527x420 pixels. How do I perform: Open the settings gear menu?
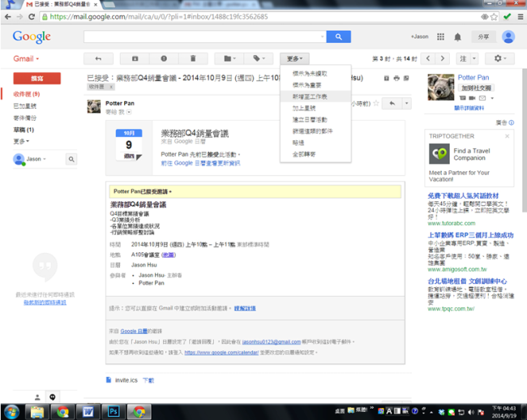coord(499,58)
